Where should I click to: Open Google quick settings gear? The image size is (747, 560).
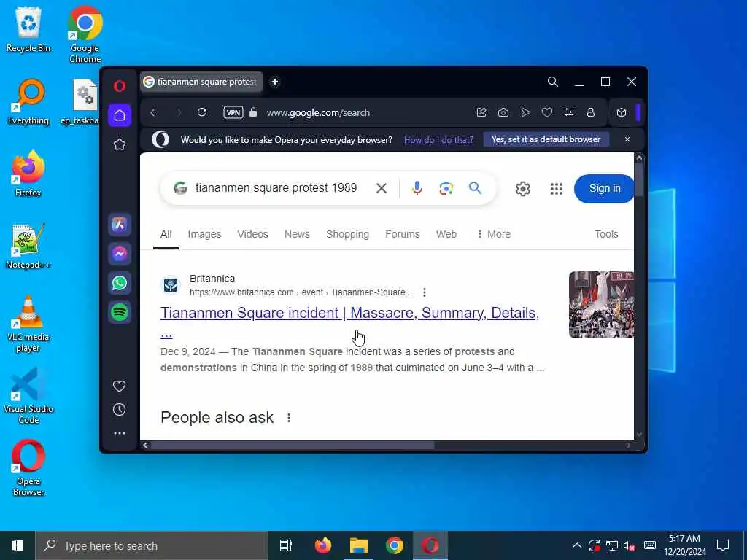click(522, 189)
